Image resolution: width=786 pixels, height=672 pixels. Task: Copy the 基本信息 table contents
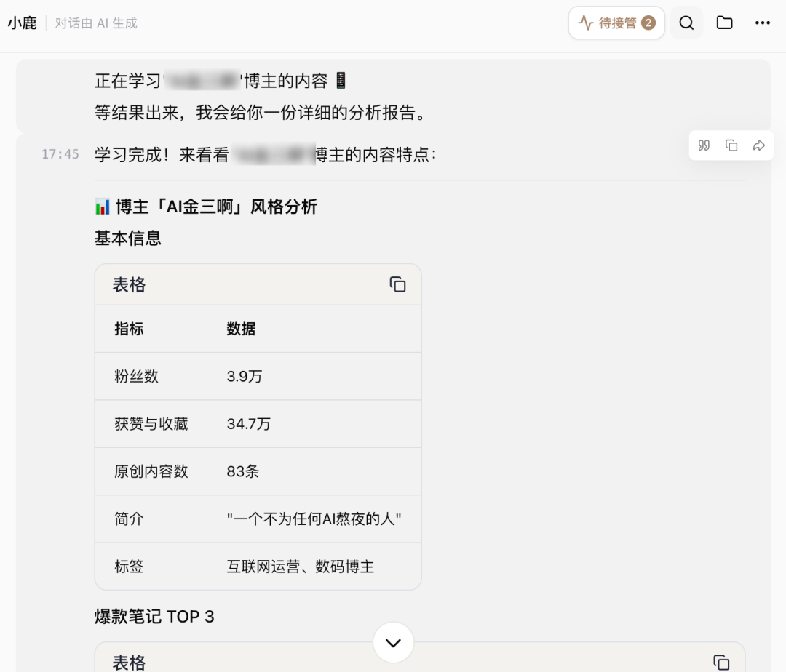coord(397,284)
